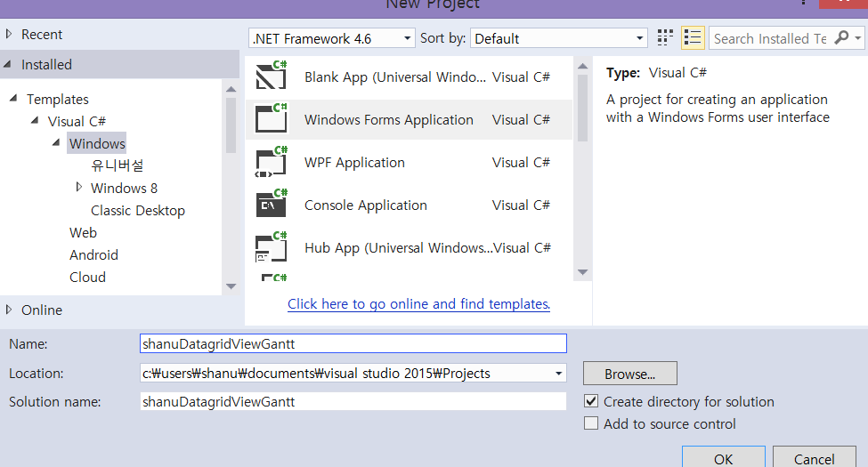The image size is (868, 467).
Task: Switch to medium icons list view
Action: click(x=693, y=38)
